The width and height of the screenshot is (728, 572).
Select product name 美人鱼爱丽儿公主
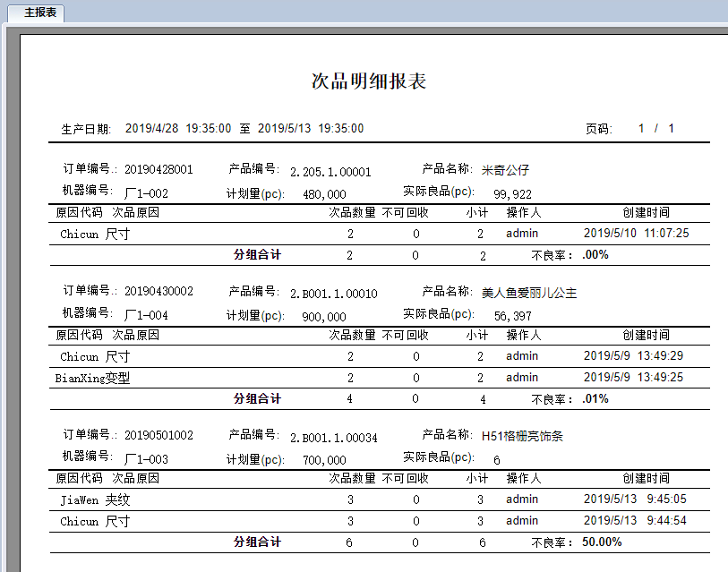(x=529, y=293)
